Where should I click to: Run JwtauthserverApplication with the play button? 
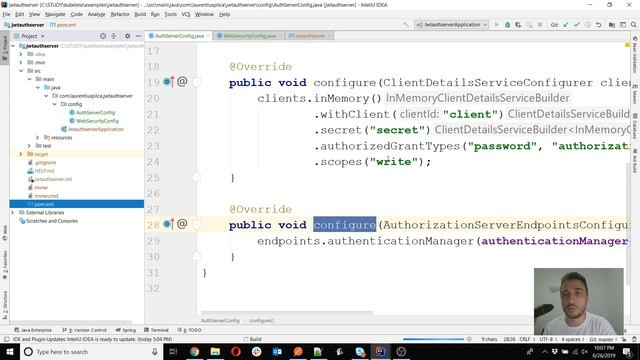[x=496, y=25]
